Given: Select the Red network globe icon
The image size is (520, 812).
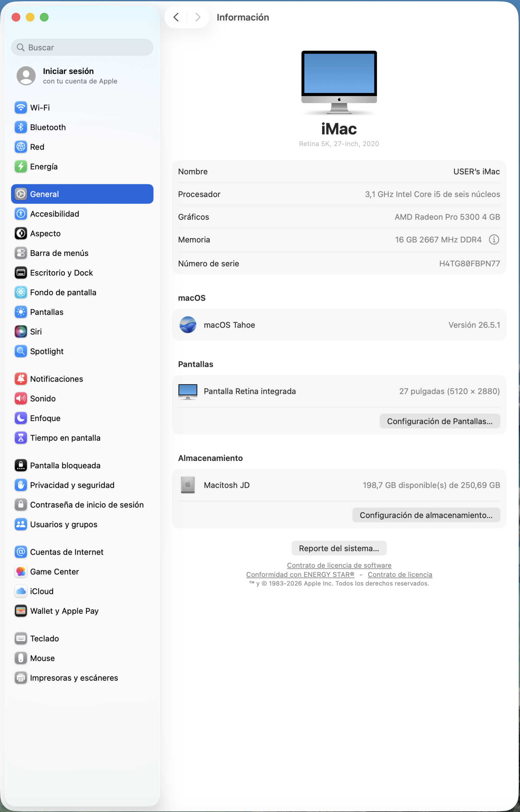Looking at the screenshot, I should click(x=21, y=147).
